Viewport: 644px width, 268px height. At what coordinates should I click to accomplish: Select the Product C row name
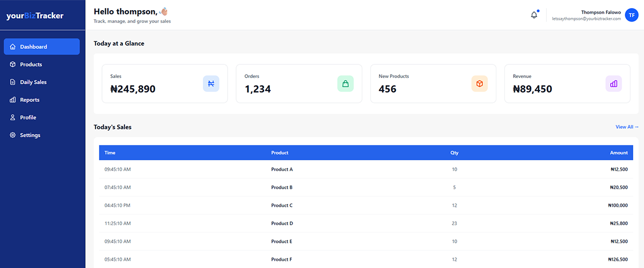[x=282, y=205]
